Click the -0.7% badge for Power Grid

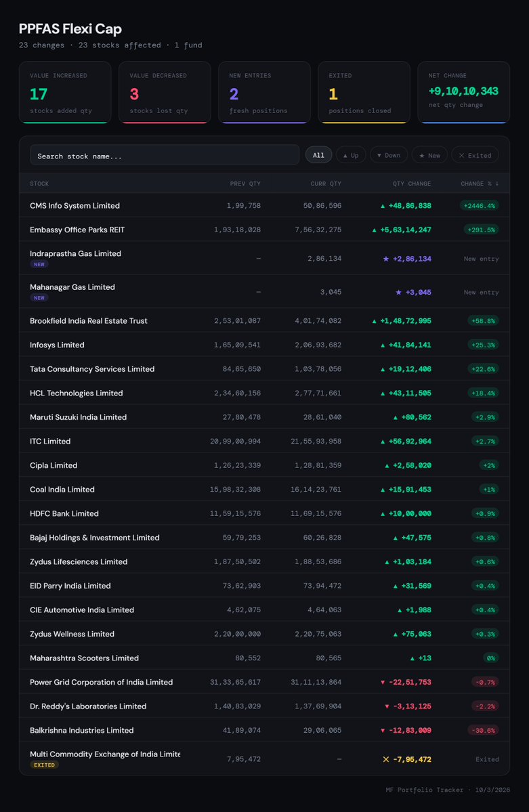pyautogui.click(x=486, y=682)
